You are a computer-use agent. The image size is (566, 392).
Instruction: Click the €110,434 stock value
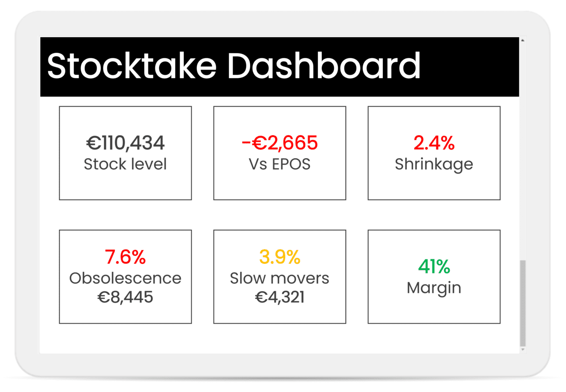[125, 142]
